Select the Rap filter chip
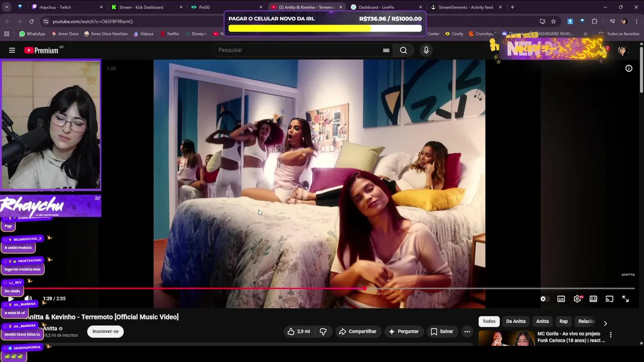This screenshot has height=362, width=644. 563,321
